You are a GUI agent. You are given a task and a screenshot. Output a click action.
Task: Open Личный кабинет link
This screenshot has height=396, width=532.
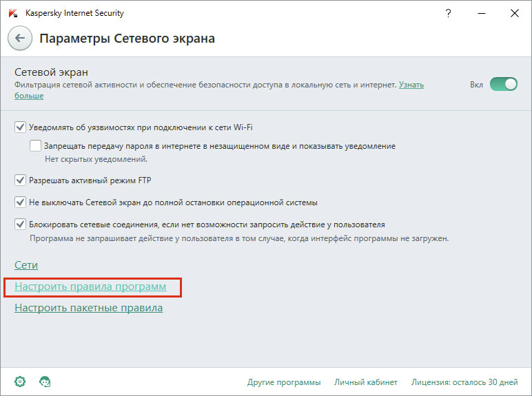click(x=366, y=382)
